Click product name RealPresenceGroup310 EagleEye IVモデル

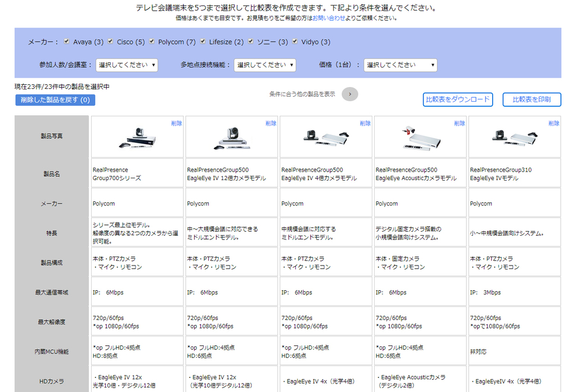501,174
